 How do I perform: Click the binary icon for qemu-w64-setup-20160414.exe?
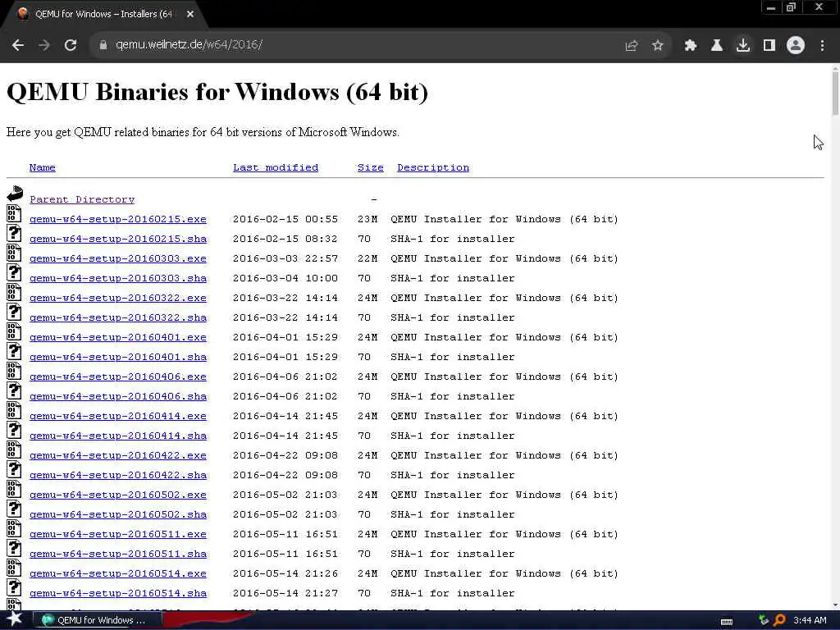click(x=14, y=410)
